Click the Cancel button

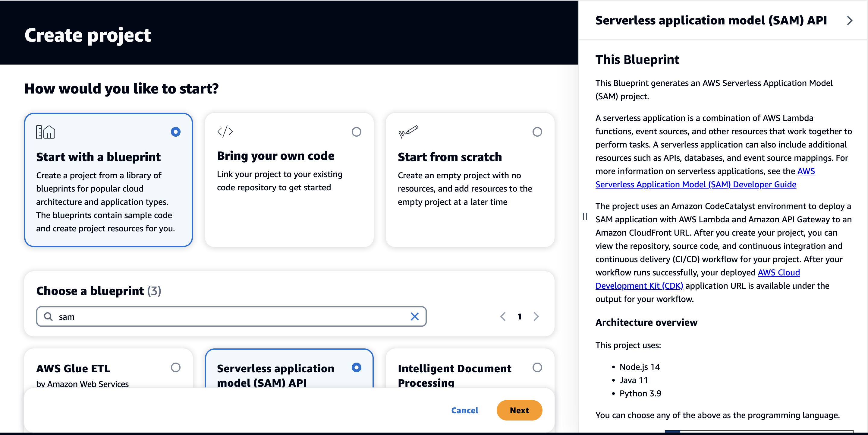click(x=465, y=410)
